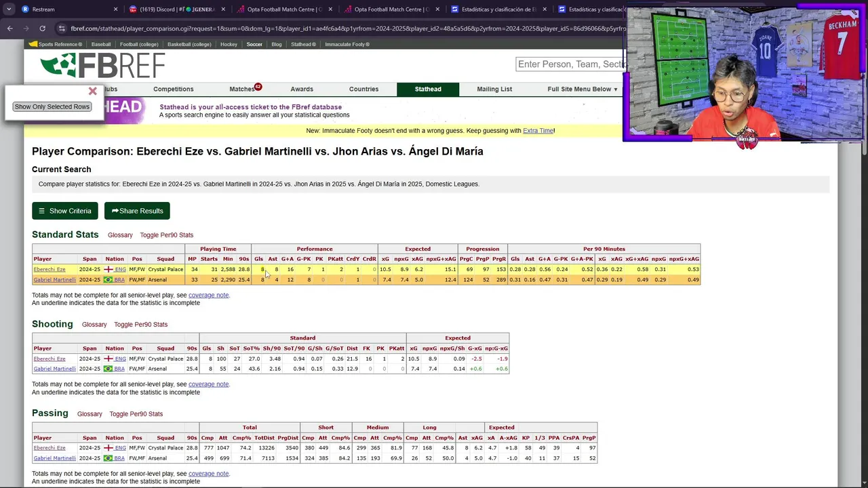Click the Brazil flag in Passing table

point(108,458)
